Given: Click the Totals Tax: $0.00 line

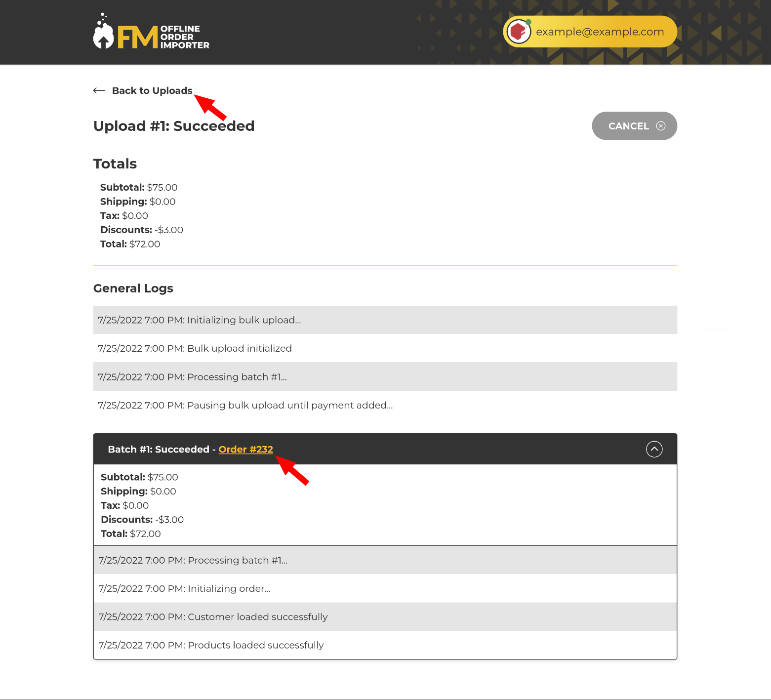Looking at the screenshot, I should pyautogui.click(x=124, y=216).
